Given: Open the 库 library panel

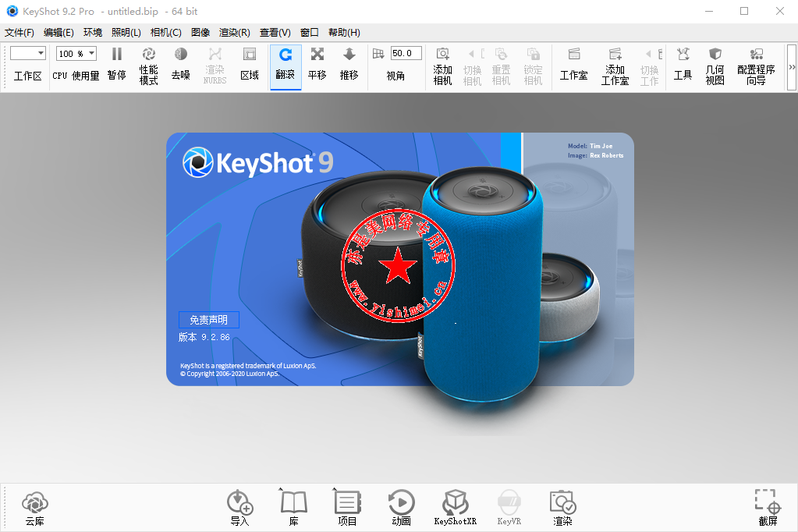Looking at the screenshot, I should 293,508.
